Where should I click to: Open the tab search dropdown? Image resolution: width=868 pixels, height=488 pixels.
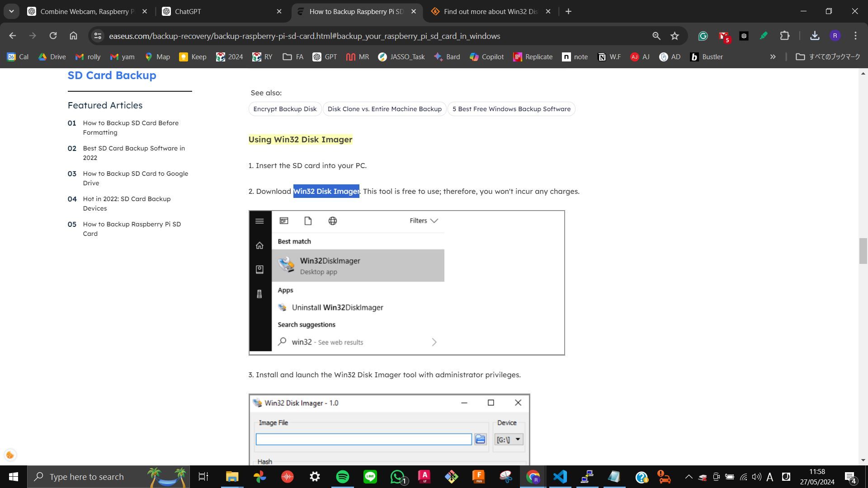(x=11, y=11)
